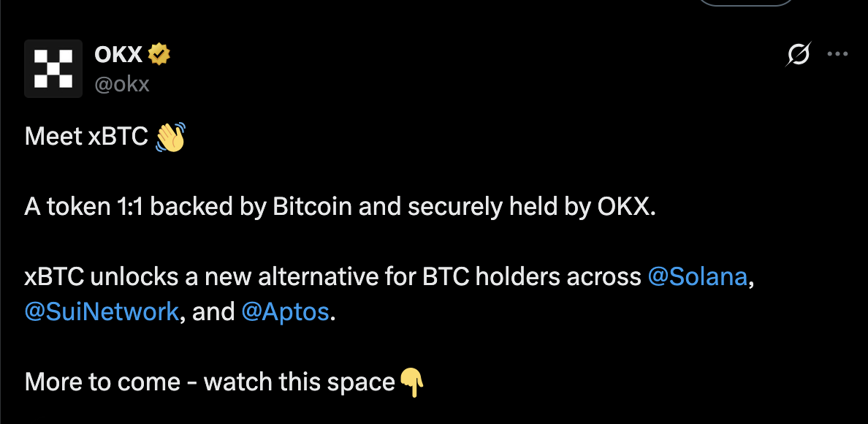
Task: Click the @okx handle under the name
Action: pos(122,84)
